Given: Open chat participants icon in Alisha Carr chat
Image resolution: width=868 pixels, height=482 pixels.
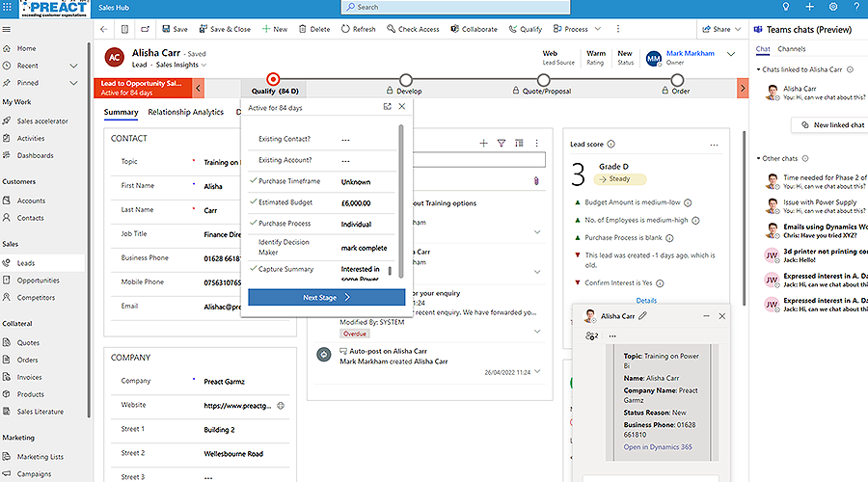Looking at the screenshot, I should [x=591, y=335].
